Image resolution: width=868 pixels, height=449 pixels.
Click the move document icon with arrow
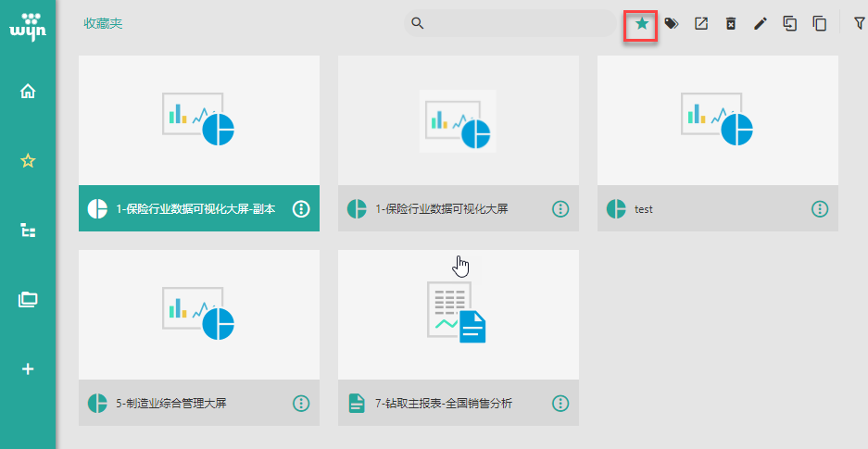(x=790, y=24)
